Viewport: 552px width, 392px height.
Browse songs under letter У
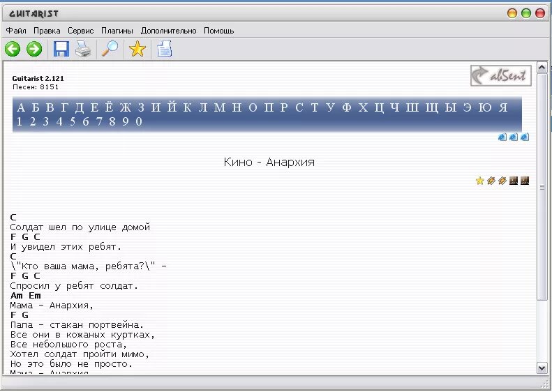click(330, 107)
